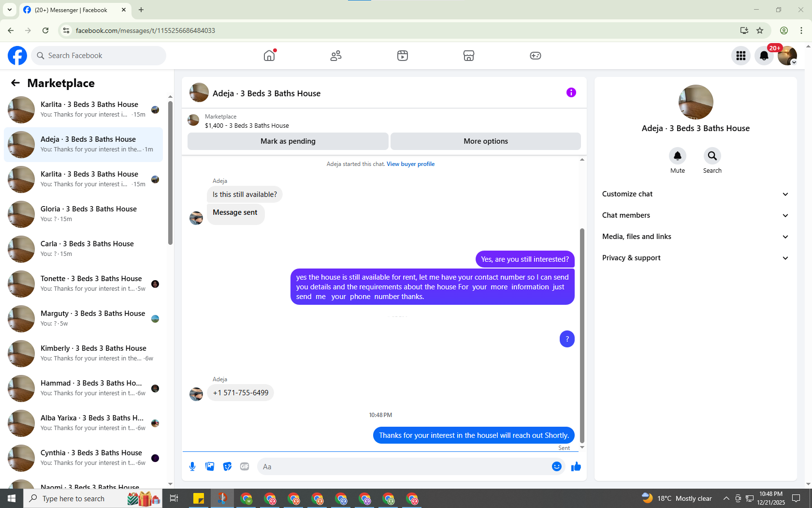Open the first Karlita conversation
The image size is (812, 508).
(83, 110)
